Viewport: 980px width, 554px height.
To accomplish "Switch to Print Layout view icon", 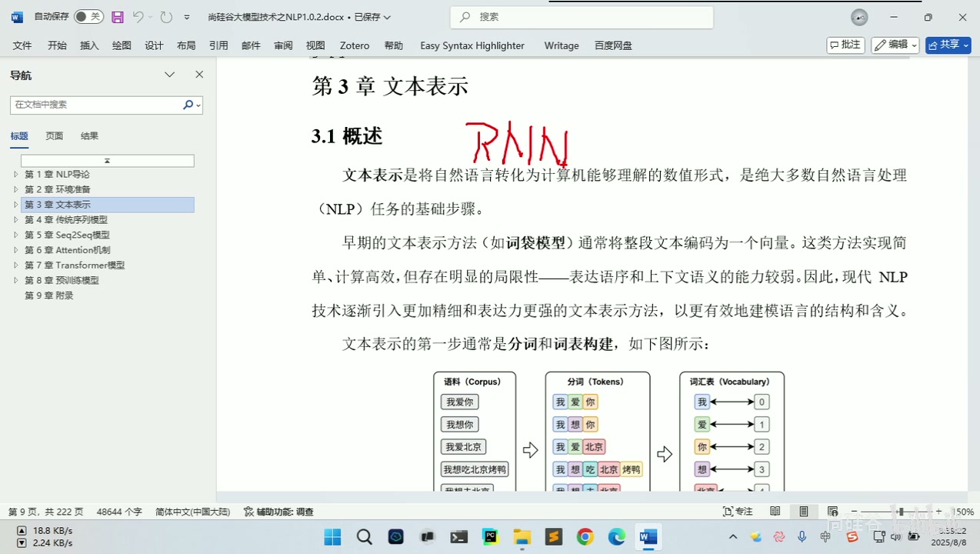I will [x=804, y=512].
